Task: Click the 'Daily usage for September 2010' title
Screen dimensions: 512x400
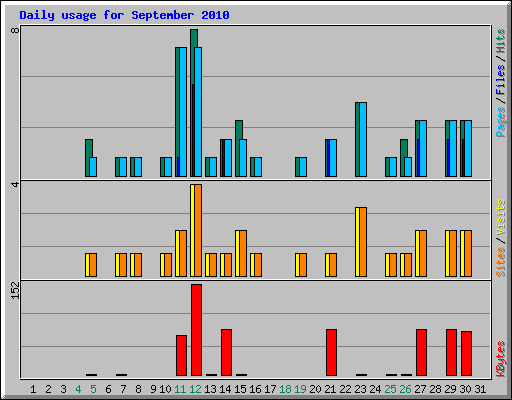Action: tap(124, 15)
